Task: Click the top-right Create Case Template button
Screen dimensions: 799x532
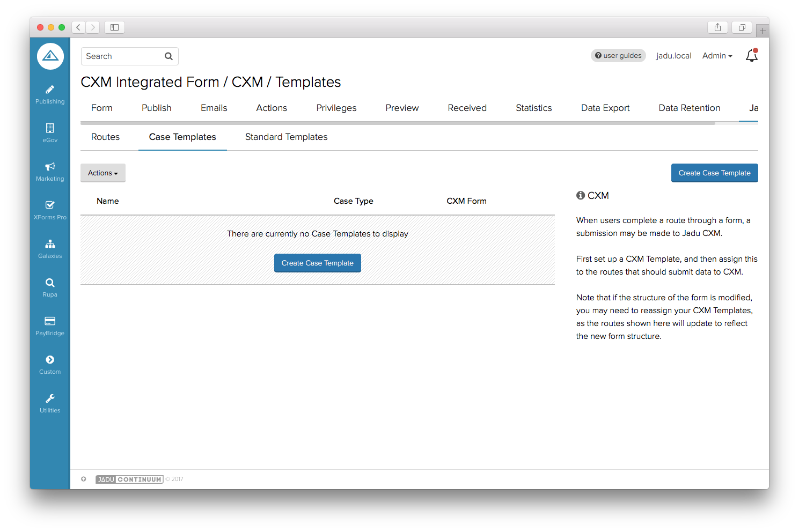Action: (714, 173)
